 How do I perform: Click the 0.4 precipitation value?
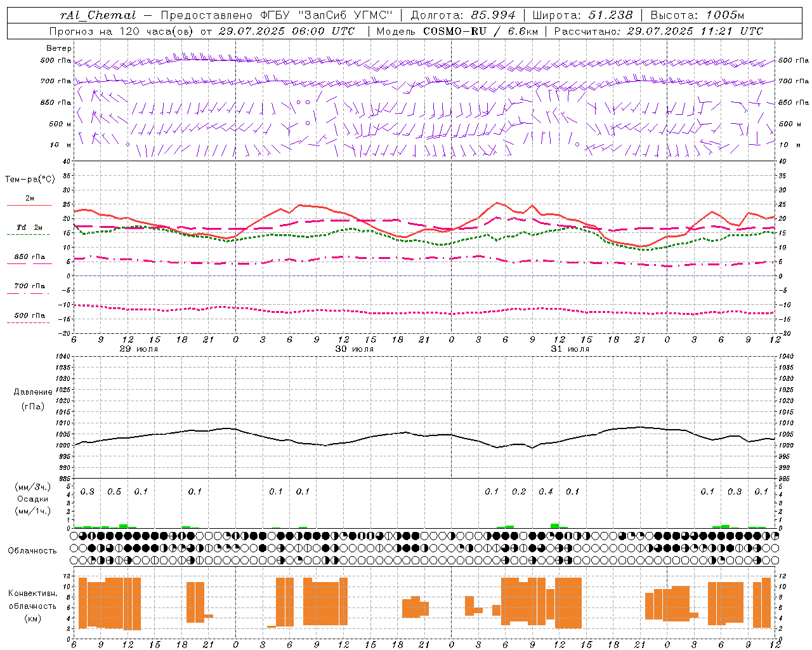pyautogui.click(x=546, y=492)
